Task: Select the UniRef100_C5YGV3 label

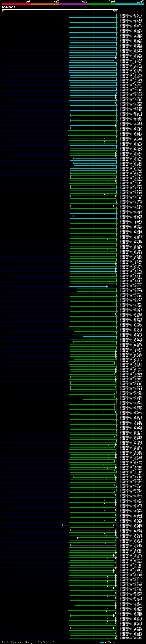Action: [131, 334]
